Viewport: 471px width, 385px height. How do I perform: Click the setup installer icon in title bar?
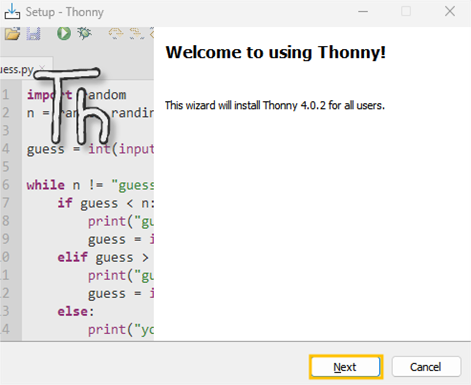click(x=12, y=11)
